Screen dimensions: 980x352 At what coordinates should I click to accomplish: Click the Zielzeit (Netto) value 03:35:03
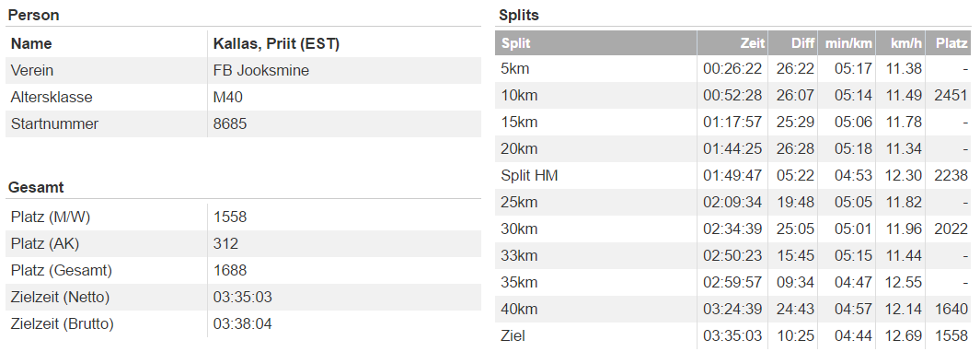pyautogui.click(x=243, y=297)
